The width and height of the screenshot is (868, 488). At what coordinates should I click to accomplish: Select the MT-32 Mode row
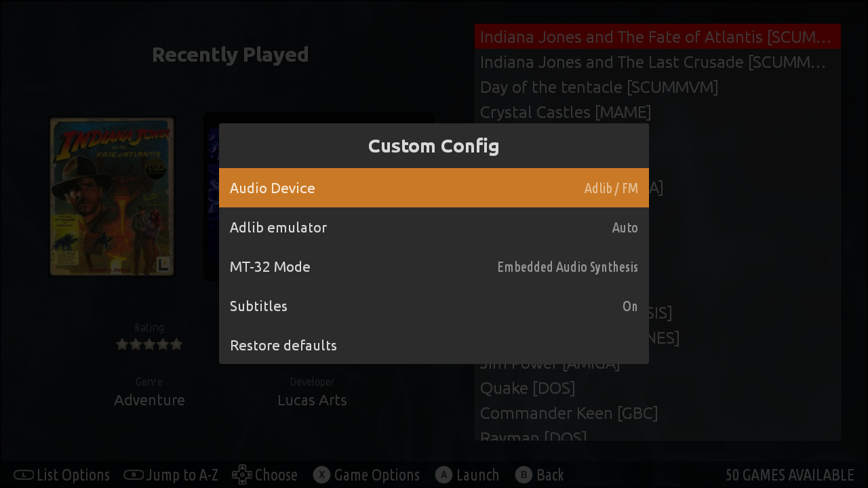[x=434, y=266]
